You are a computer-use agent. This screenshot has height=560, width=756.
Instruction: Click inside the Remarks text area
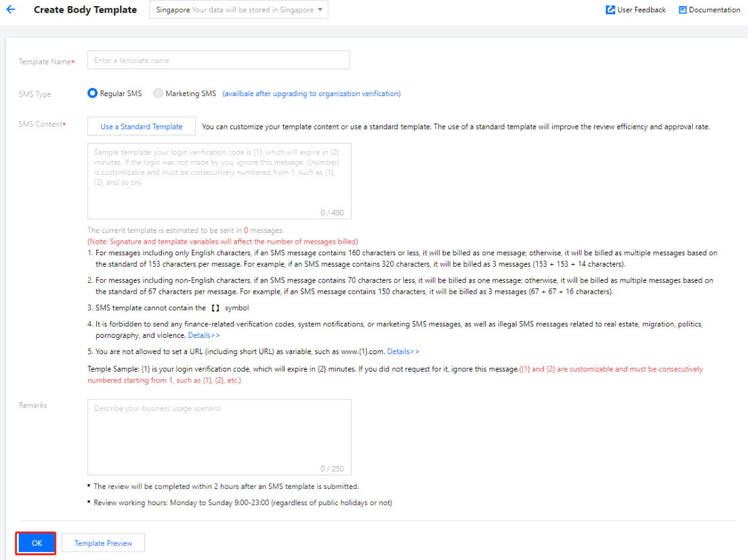coord(219,437)
